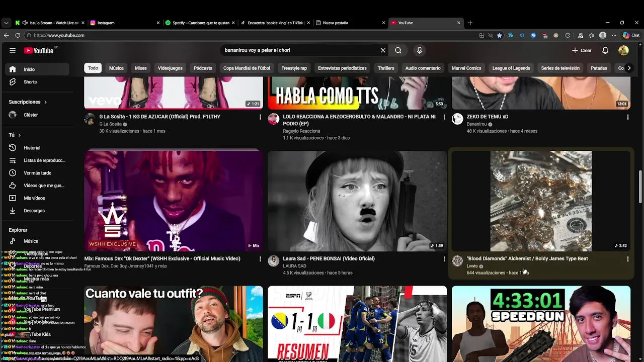The width and height of the screenshot is (644, 362).
Task: Open Edge Copilot Chat button
Action: [631, 36]
